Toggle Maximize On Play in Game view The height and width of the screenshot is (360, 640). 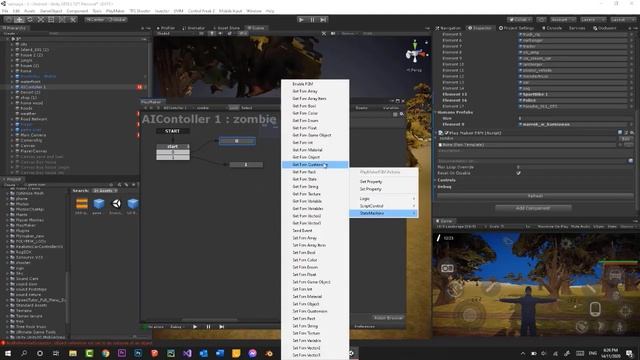coord(553,227)
